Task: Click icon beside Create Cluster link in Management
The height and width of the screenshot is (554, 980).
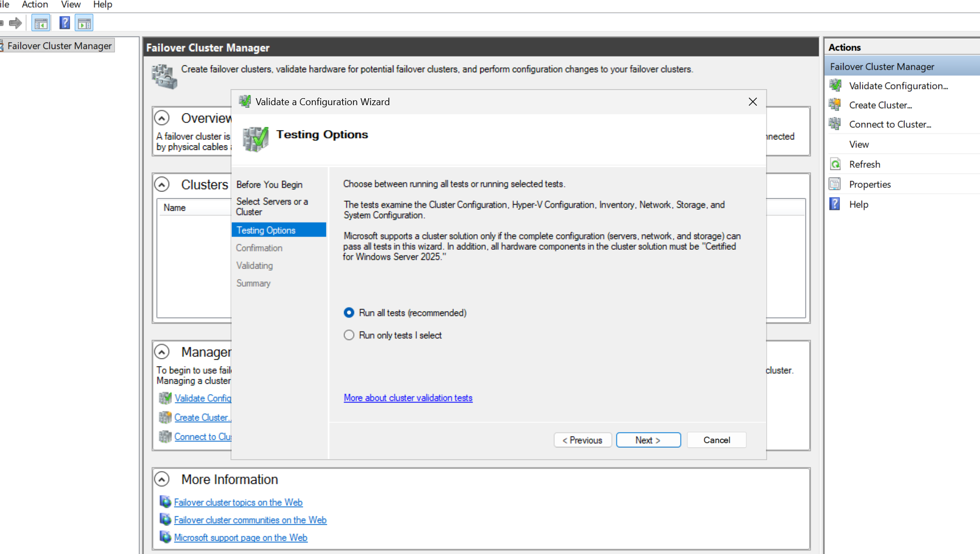Action: click(x=165, y=417)
